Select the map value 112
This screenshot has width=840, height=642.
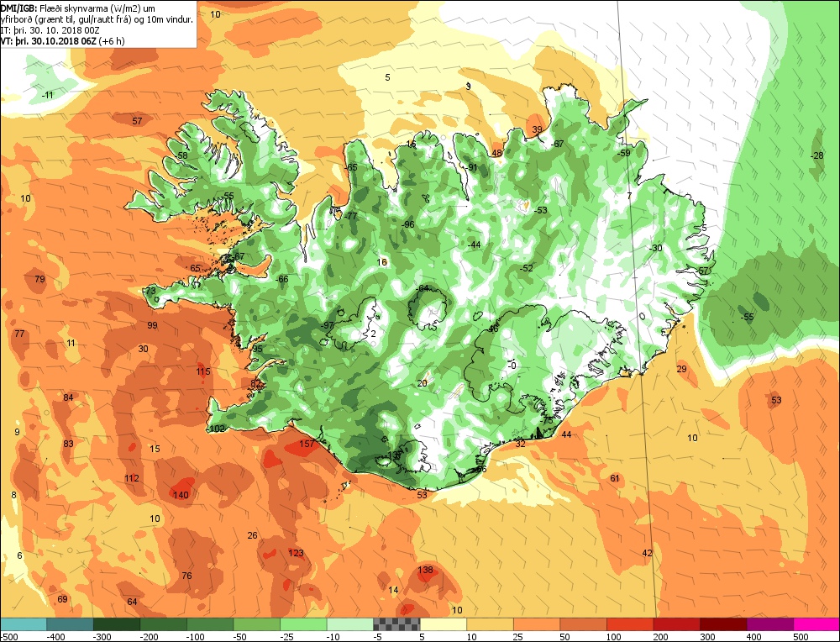pos(132,478)
